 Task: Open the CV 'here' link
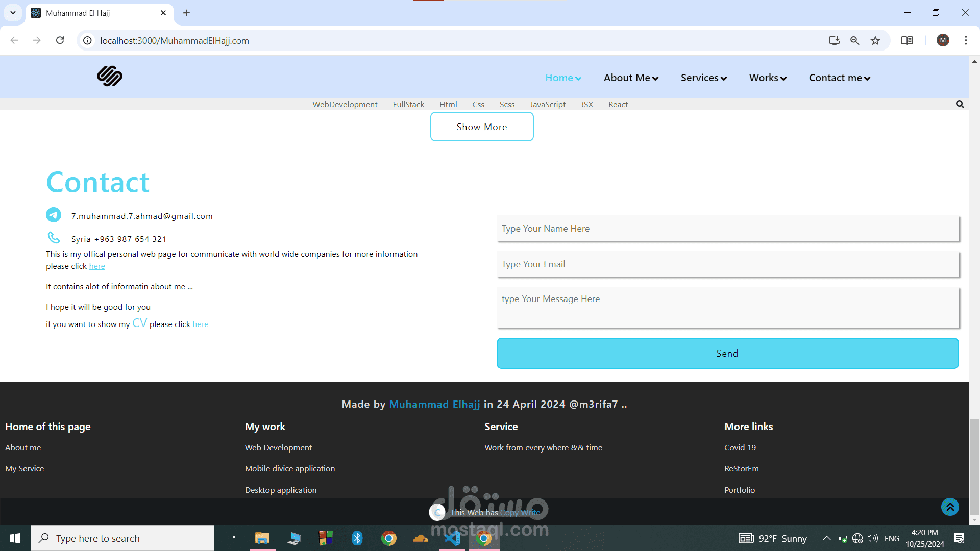point(200,324)
